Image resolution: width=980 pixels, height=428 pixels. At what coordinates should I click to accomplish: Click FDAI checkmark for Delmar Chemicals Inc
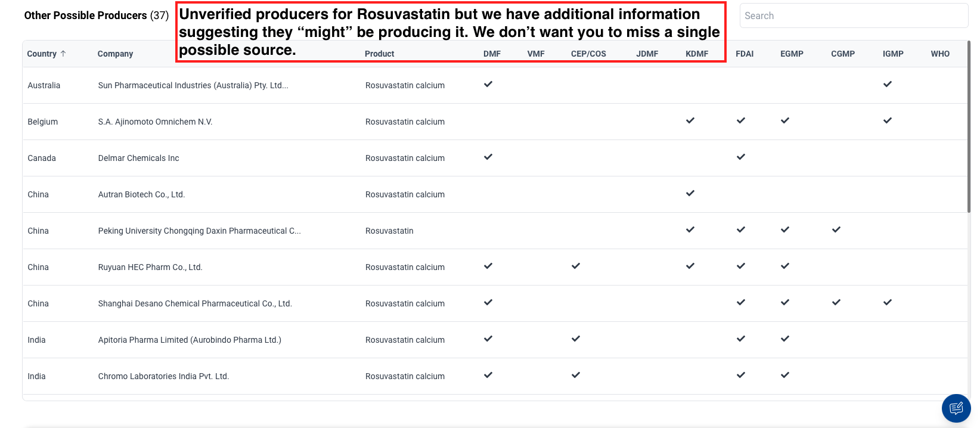point(741,157)
